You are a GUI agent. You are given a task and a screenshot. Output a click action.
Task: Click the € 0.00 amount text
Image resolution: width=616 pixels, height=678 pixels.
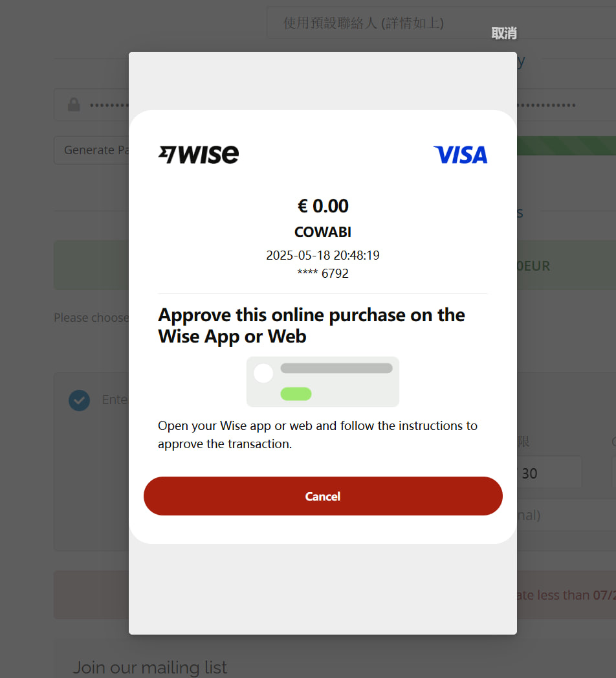pyautogui.click(x=323, y=206)
